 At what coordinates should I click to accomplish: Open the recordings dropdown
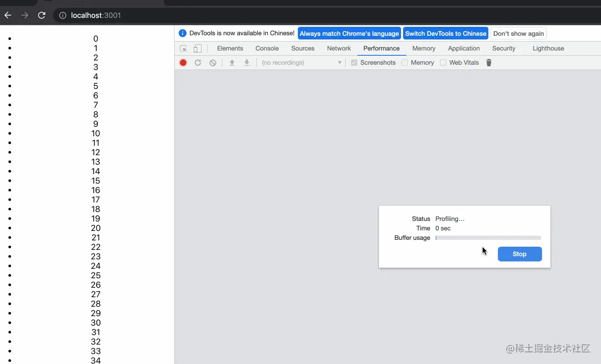pos(339,62)
